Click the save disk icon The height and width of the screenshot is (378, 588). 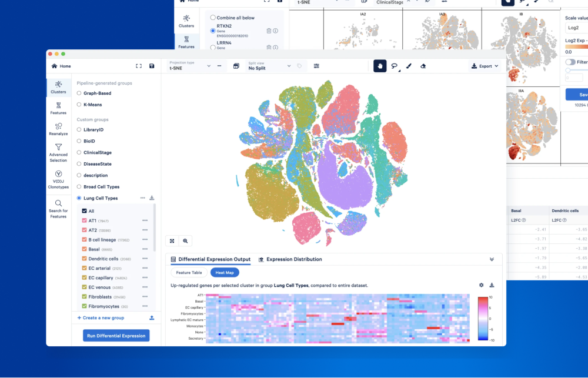(x=152, y=66)
